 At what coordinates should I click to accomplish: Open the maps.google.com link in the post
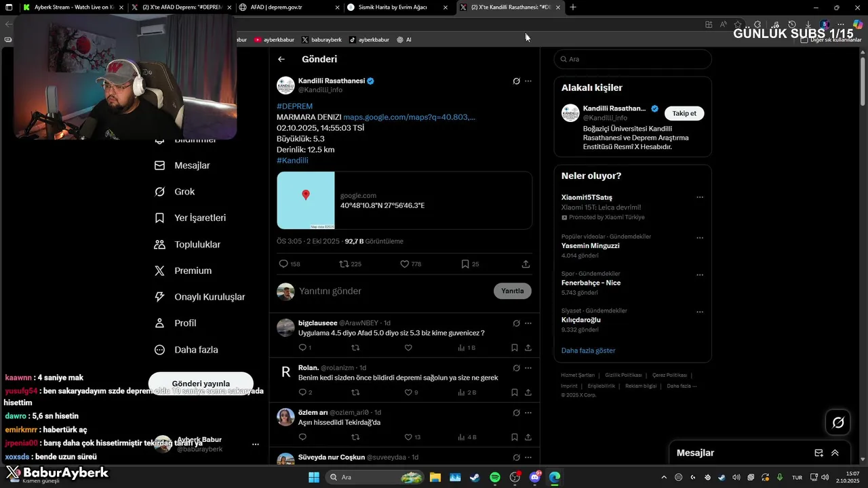pos(410,117)
